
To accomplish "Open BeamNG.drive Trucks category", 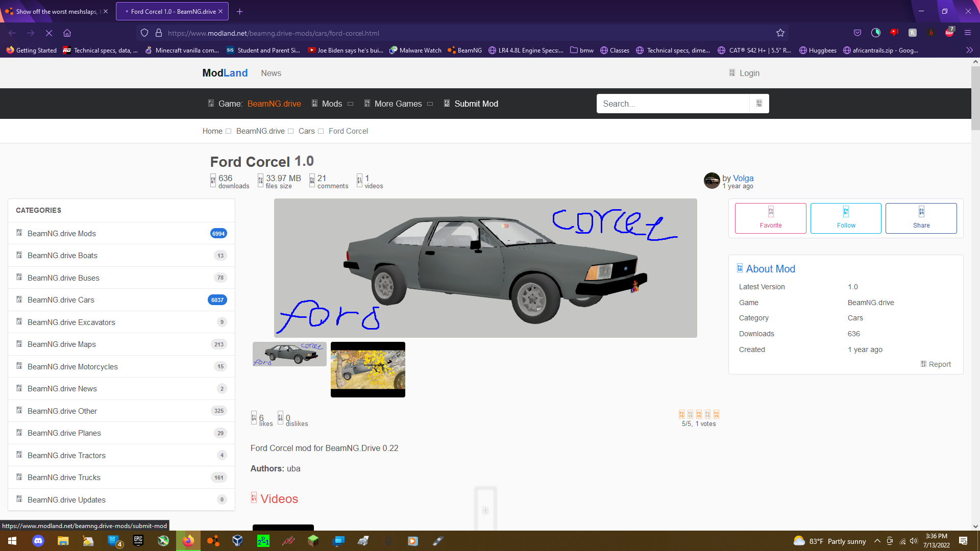I will 121,478.
